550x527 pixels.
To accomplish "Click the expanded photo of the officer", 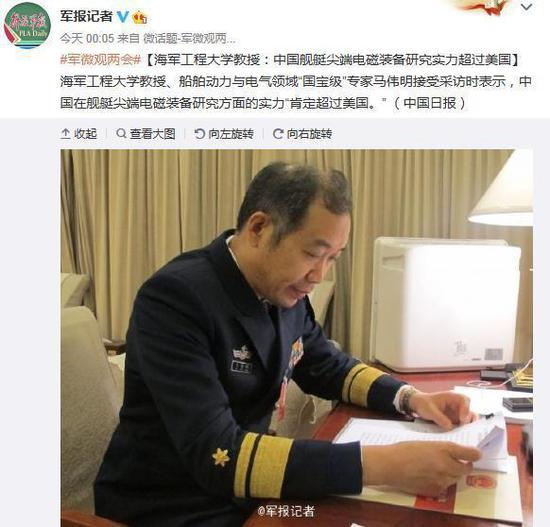I will pyautogui.click(x=297, y=338).
